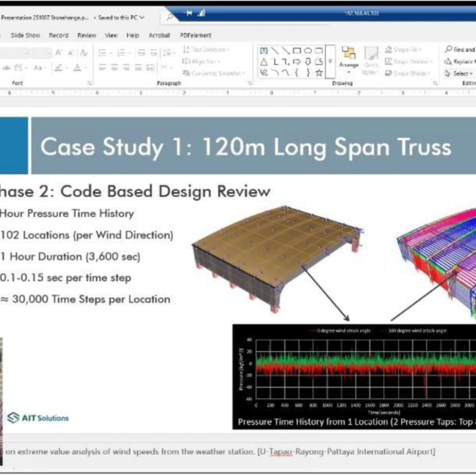
Task: Open the font color picker arrow
Action: pyautogui.click(x=85, y=67)
